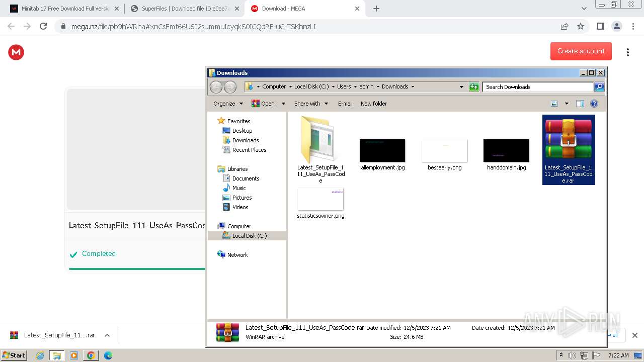Open downloaded rar item in Chrome bar
The image size is (644, 362).
[52, 335]
